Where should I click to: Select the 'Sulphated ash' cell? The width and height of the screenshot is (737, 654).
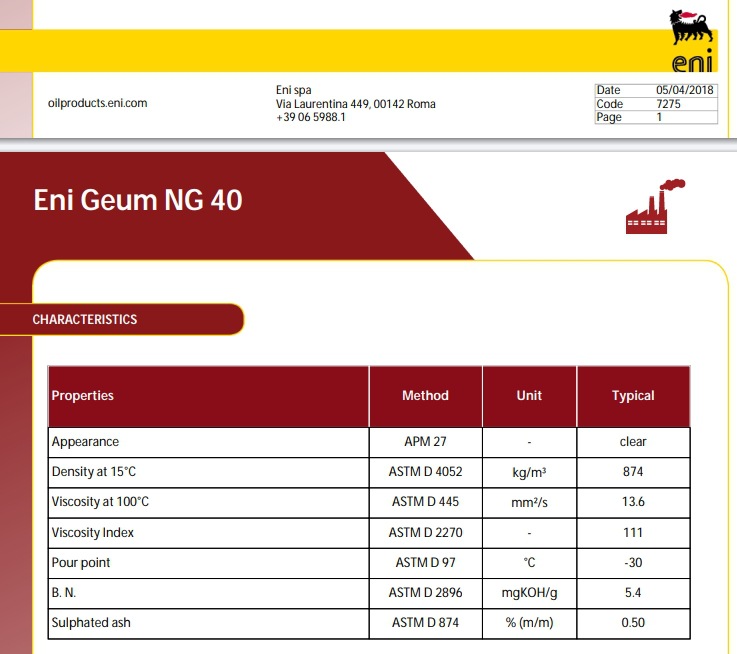209,623
